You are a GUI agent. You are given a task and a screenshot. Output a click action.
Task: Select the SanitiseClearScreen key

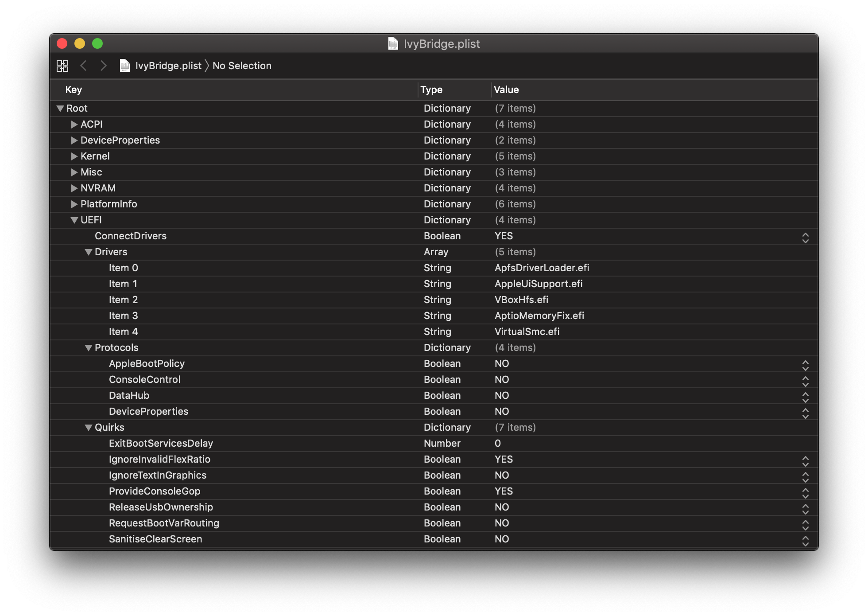pyautogui.click(x=155, y=539)
